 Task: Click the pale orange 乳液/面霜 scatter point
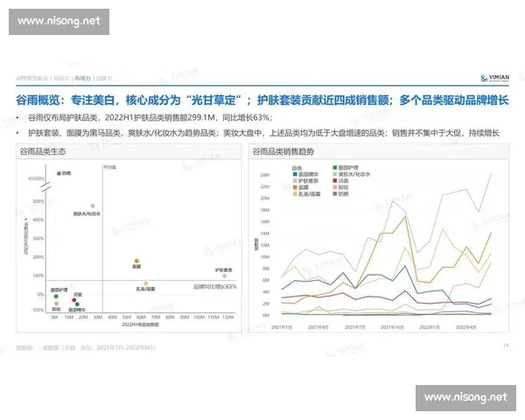(146, 283)
